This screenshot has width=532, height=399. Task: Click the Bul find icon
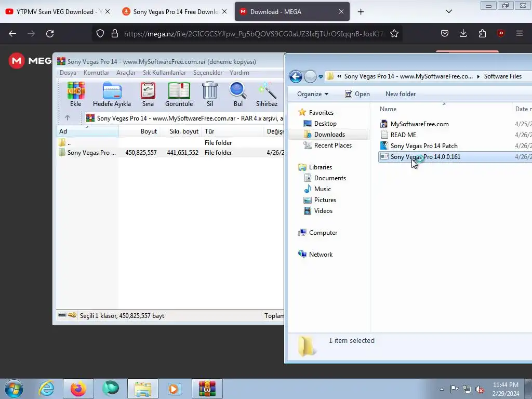(238, 95)
